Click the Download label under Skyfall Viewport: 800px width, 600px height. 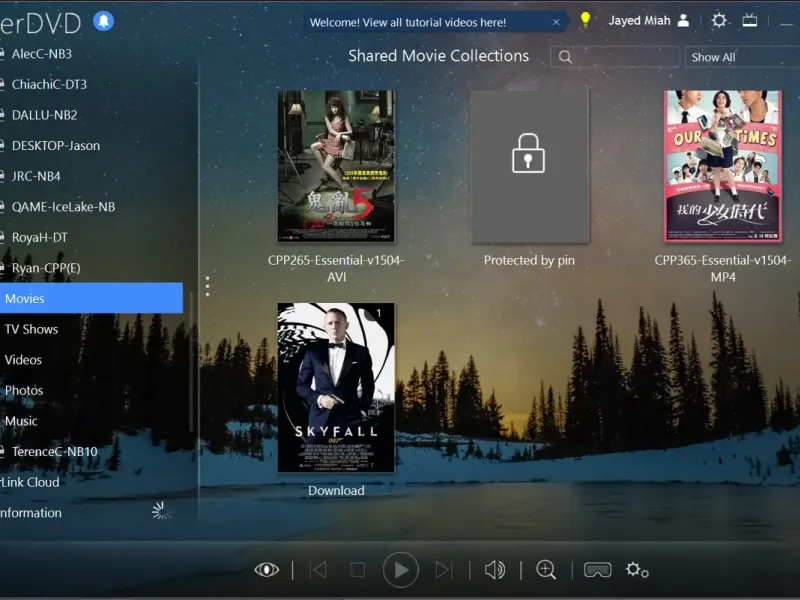[x=336, y=490]
